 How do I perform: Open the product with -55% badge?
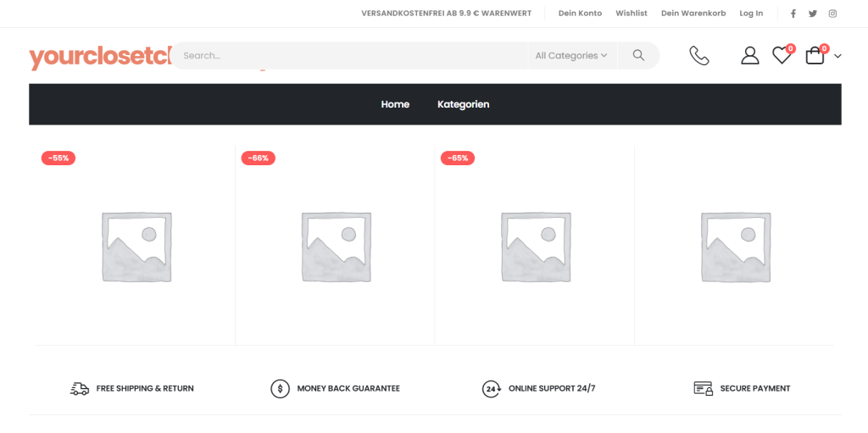click(136, 246)
